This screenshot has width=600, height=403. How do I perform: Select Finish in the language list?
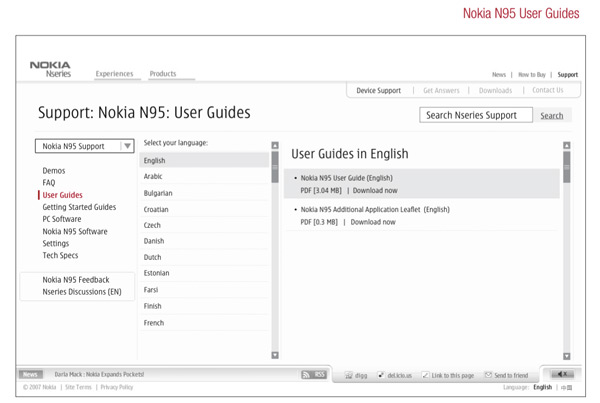tap(204, 306)
